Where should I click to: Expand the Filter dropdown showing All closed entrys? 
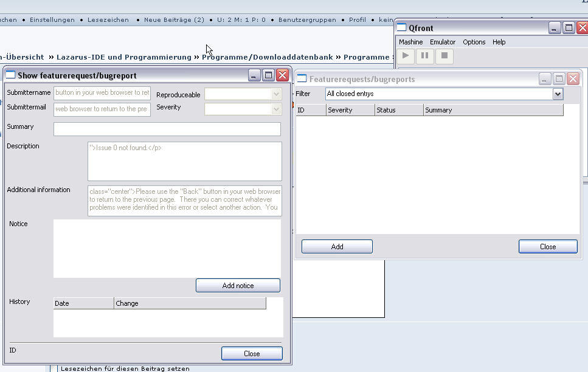(558, 94)
